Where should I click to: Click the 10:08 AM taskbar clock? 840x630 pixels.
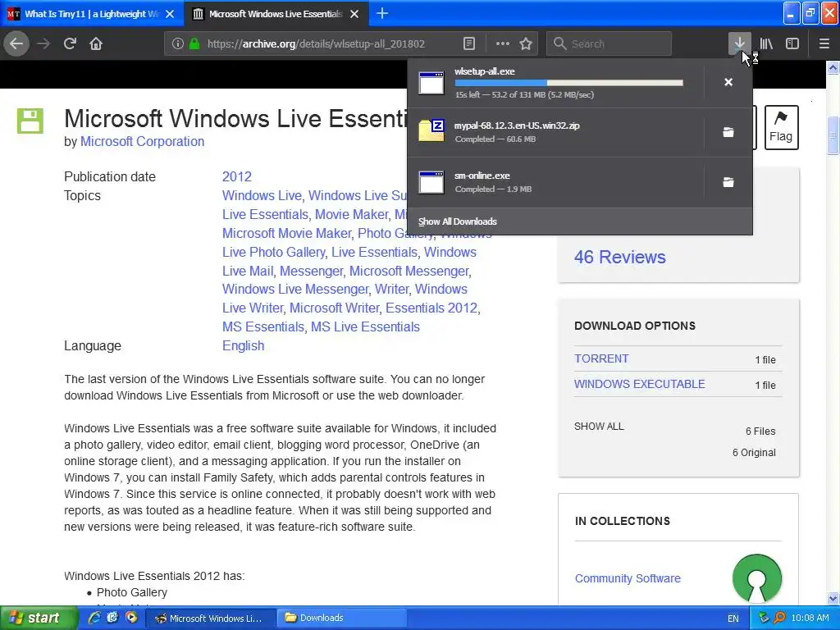810,618
